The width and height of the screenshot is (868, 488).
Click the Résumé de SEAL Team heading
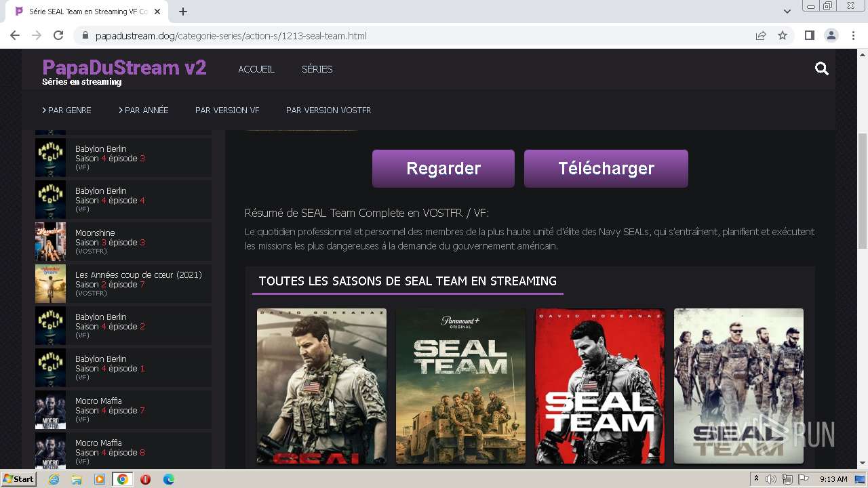367,213
